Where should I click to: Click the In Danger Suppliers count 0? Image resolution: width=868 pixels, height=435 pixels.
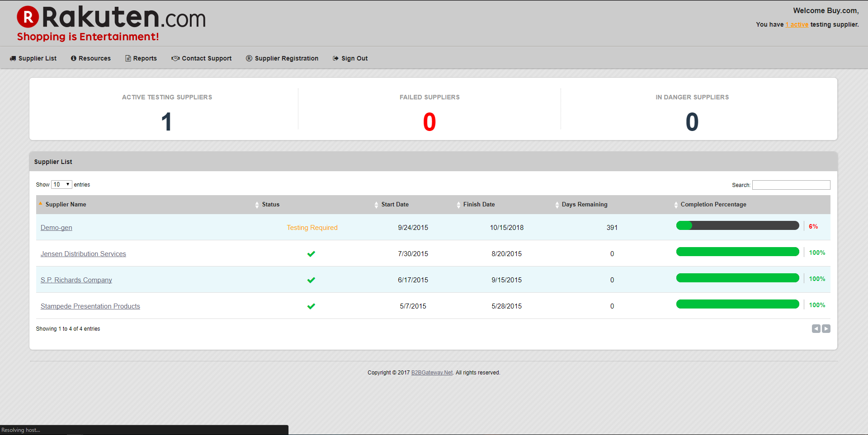pyautogui.click(x=692, y=122)
